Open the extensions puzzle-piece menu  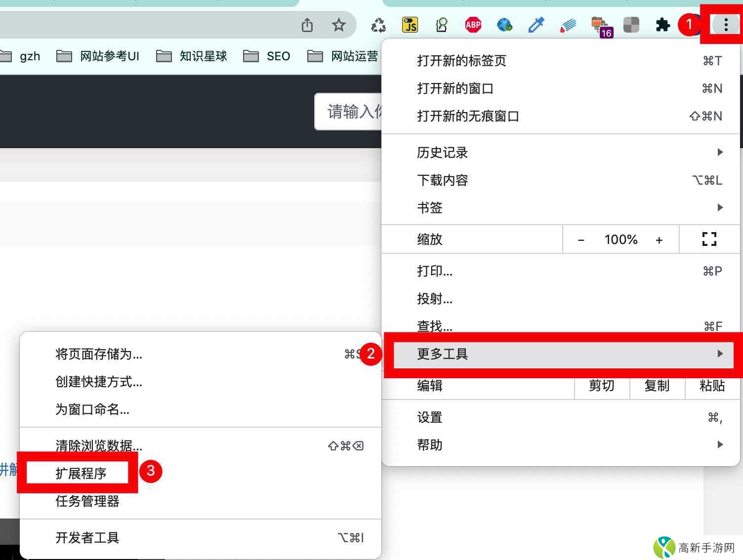(662, 24)
